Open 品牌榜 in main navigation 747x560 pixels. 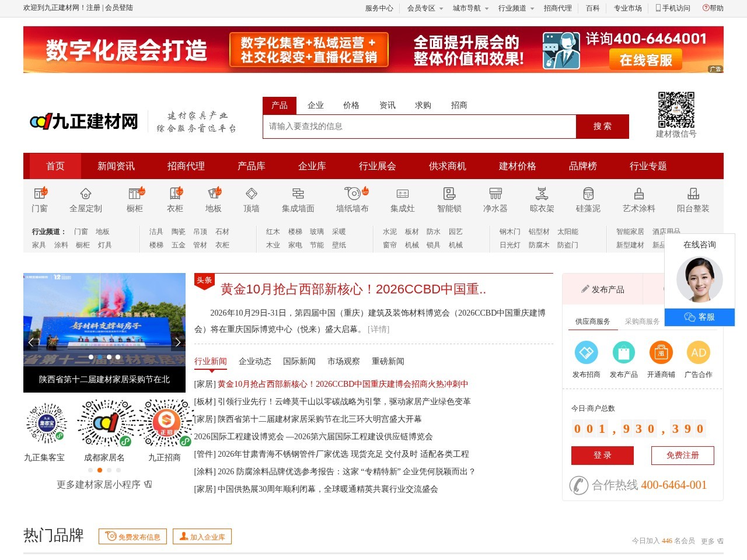point(583,166)
